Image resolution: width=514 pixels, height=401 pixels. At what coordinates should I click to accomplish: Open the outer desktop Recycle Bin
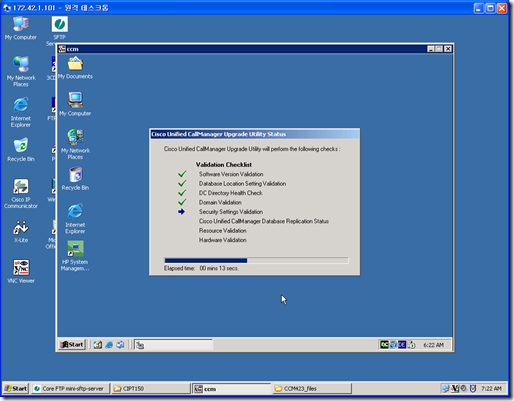(21, 149)
